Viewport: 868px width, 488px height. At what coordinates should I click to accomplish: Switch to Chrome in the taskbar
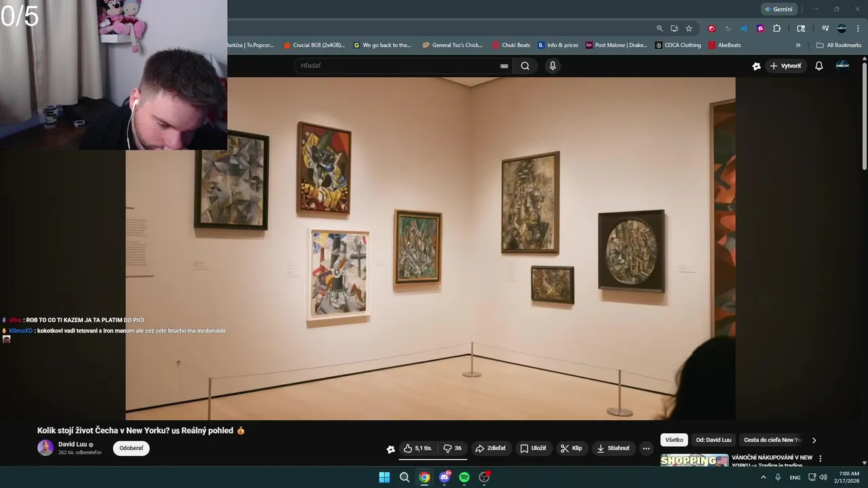point(425,477)
